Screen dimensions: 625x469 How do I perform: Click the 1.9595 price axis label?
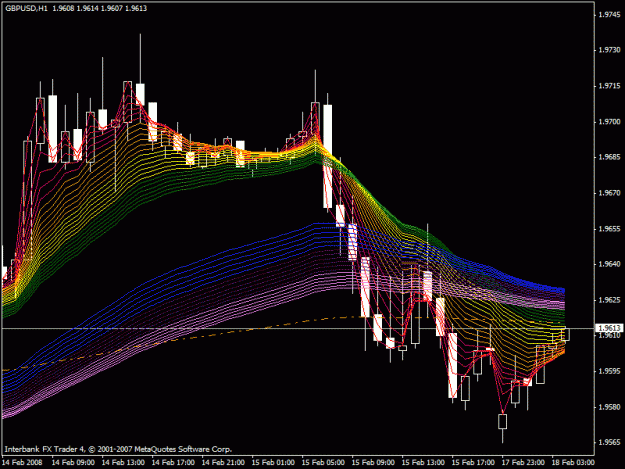(x=610, y=371)
